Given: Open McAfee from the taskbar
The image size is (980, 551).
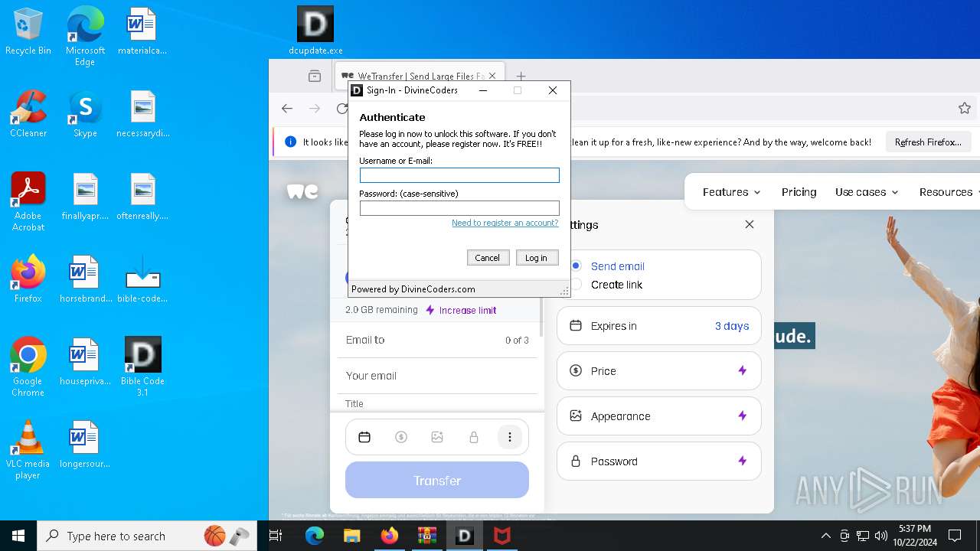Looking at the screenshot, I should (x=501, y=536).
